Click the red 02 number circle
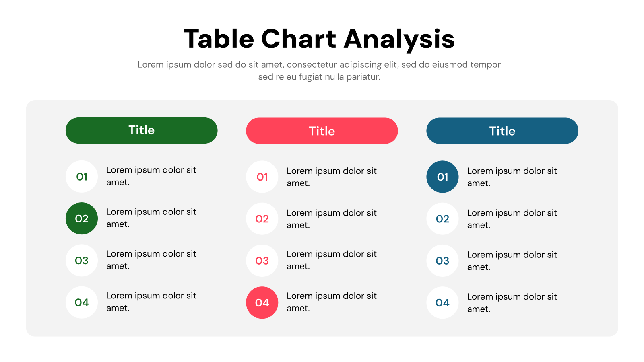The width and height of the screenshot is (644, 362). [262, 219]
